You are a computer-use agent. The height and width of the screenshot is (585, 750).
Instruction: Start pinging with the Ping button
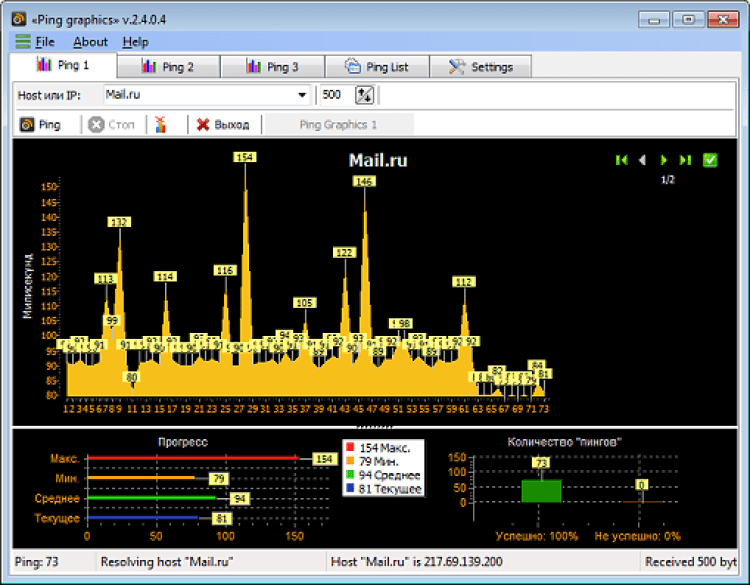[x=41, y=125]
